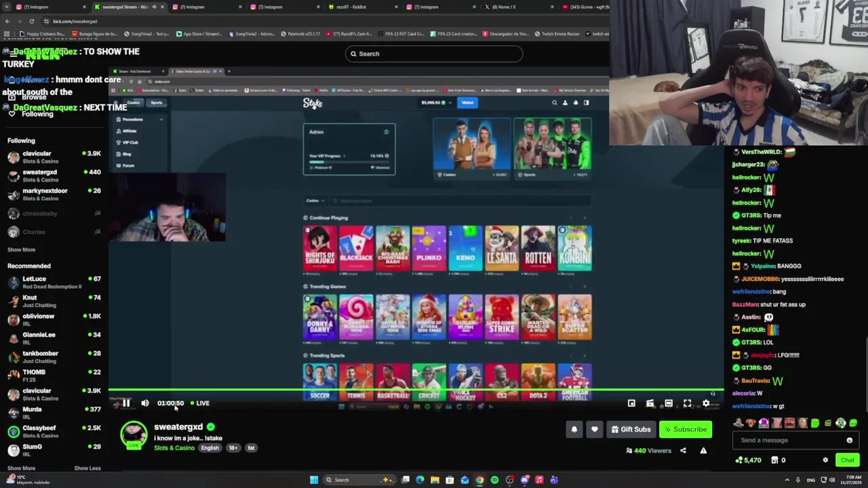Click stream progress bar in player
This screenshot has width=868, height=488.
416,390
